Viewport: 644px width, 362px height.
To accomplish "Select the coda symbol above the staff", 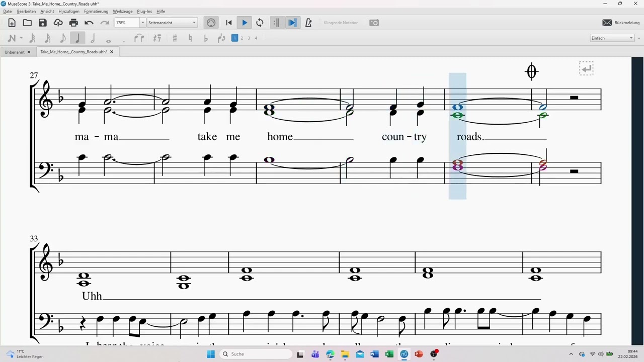I will 532,72.
